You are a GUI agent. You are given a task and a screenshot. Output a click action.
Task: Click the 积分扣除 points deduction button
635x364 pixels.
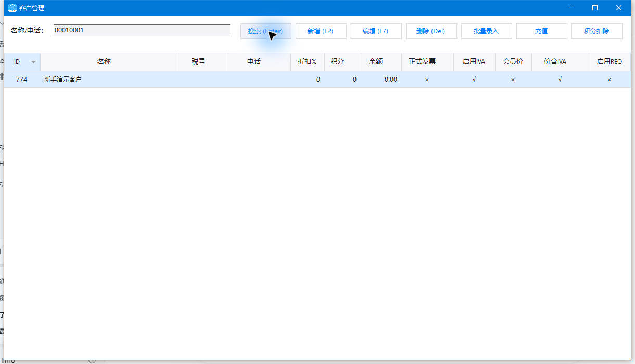596,31
